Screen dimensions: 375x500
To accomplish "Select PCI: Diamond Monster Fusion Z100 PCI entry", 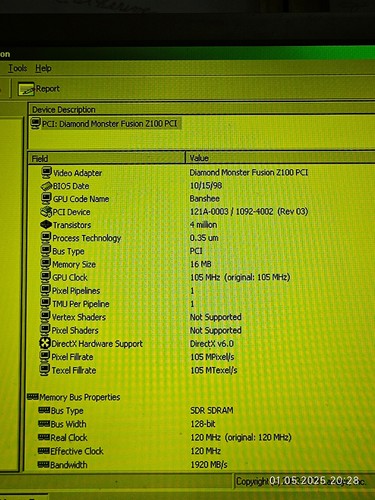I will pyautogui.click(x=110, y=124).
